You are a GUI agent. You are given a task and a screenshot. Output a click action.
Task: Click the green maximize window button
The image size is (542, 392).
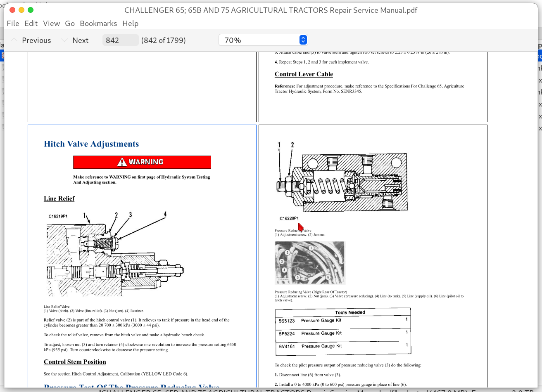click(x=31, y=10)
